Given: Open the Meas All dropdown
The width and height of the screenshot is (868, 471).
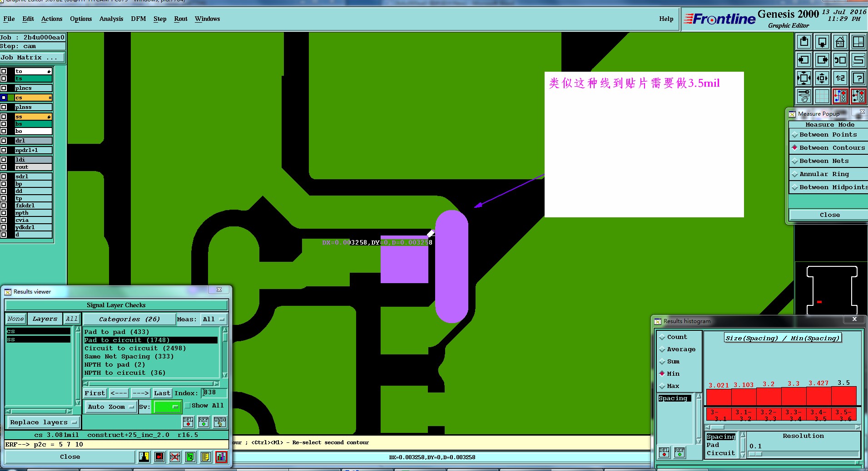Looking at the screenshot, I should [213, 319].
